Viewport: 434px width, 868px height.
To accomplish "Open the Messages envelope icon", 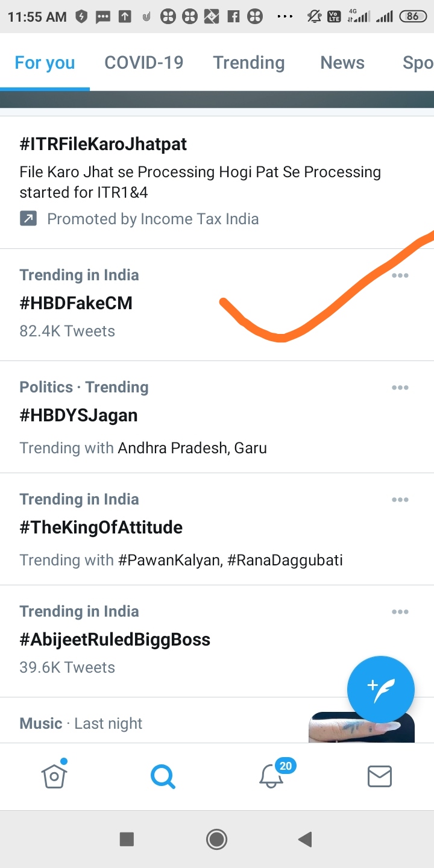I will (x=380, y=776).
